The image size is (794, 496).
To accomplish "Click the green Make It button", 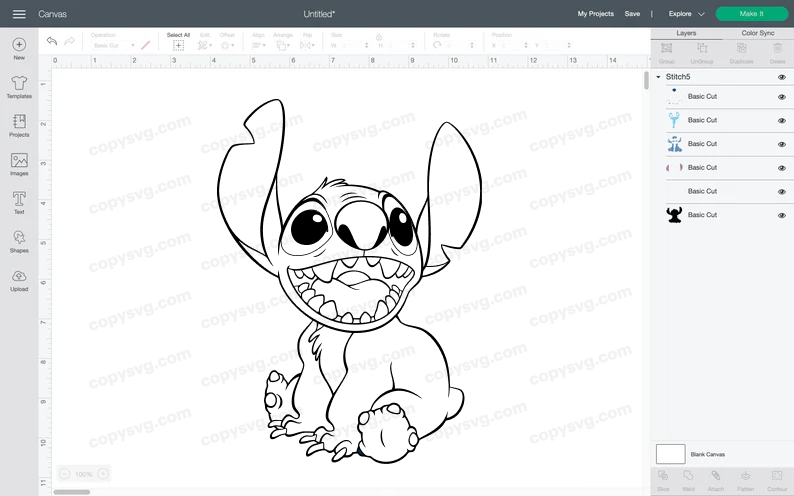I will click(751, 14).
